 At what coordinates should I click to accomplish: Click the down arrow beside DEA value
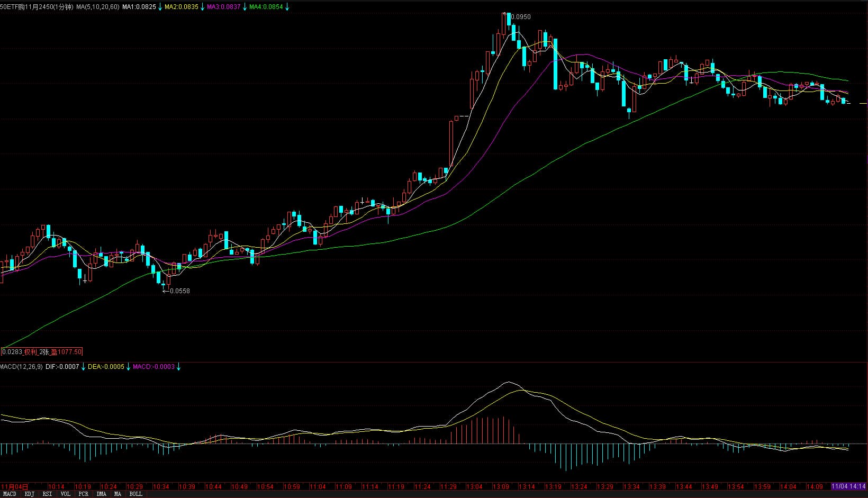pos(128,367)
